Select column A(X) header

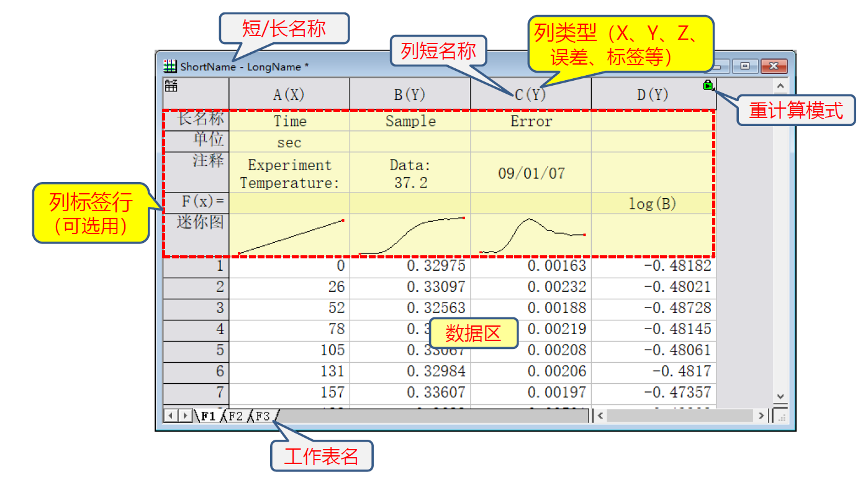pos(289,94)
